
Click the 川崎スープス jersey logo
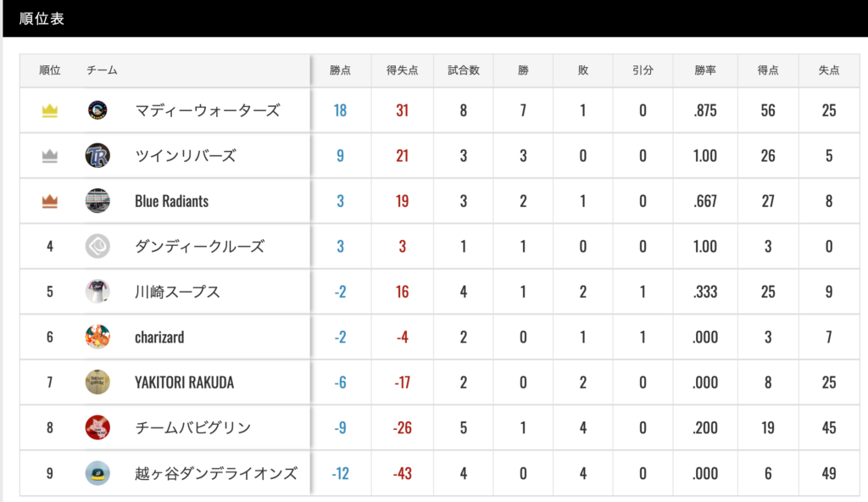coord(97,292)
